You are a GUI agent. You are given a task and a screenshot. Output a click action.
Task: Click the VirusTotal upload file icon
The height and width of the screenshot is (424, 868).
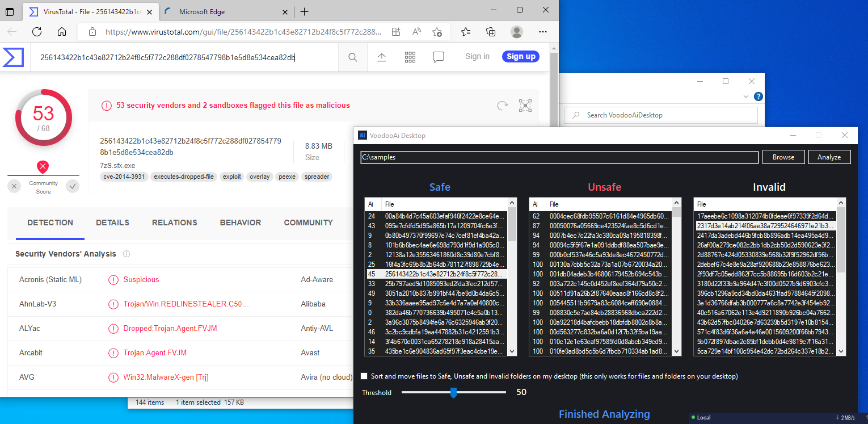point(382,57)
